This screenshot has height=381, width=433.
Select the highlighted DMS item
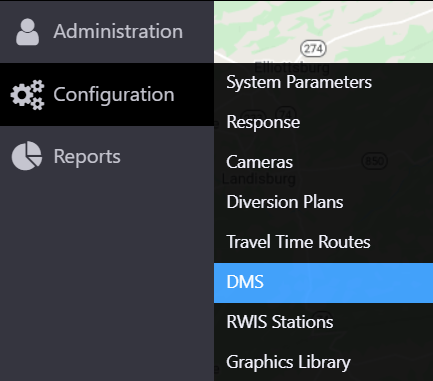click(323, 283)
